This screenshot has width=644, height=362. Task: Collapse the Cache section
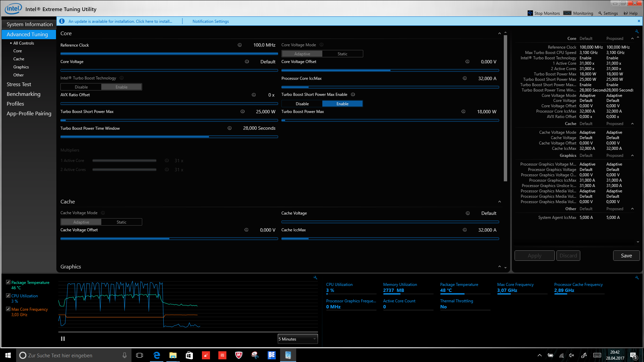pos(499,202)
